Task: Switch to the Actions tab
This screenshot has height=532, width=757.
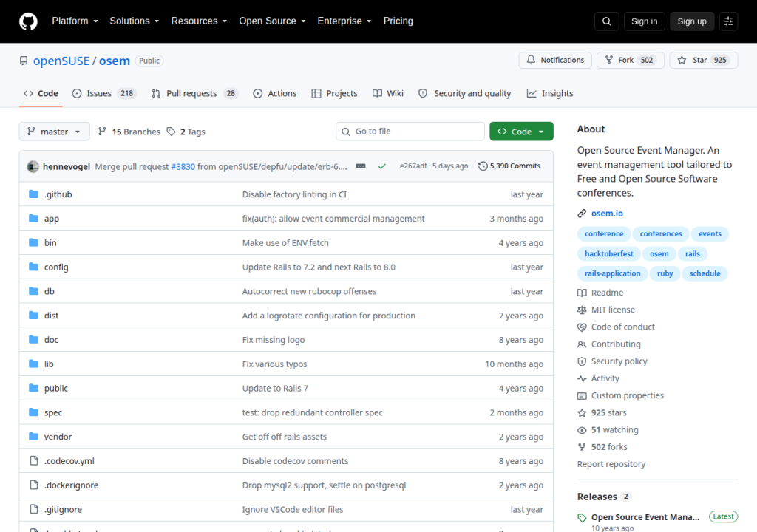Action: (x=275, y=93)
